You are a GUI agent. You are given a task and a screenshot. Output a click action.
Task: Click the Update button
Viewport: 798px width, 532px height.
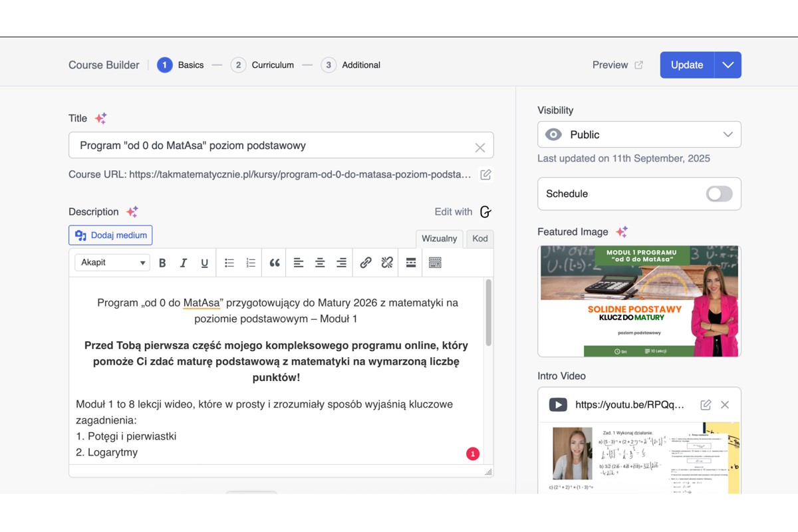click(687, 65)
